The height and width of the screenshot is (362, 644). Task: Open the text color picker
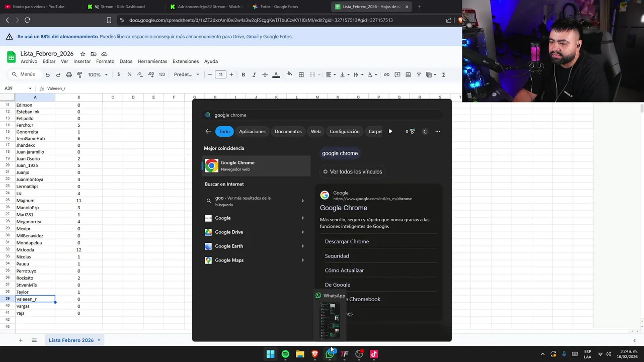276,74
